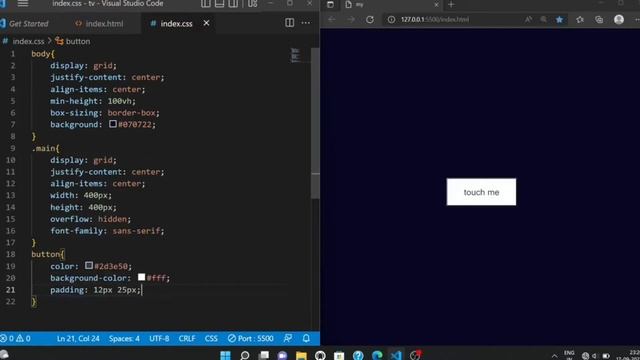Open taskbar Search
Image resolution: width=640 pixels, height=360 pixels.
coord(244,355)
